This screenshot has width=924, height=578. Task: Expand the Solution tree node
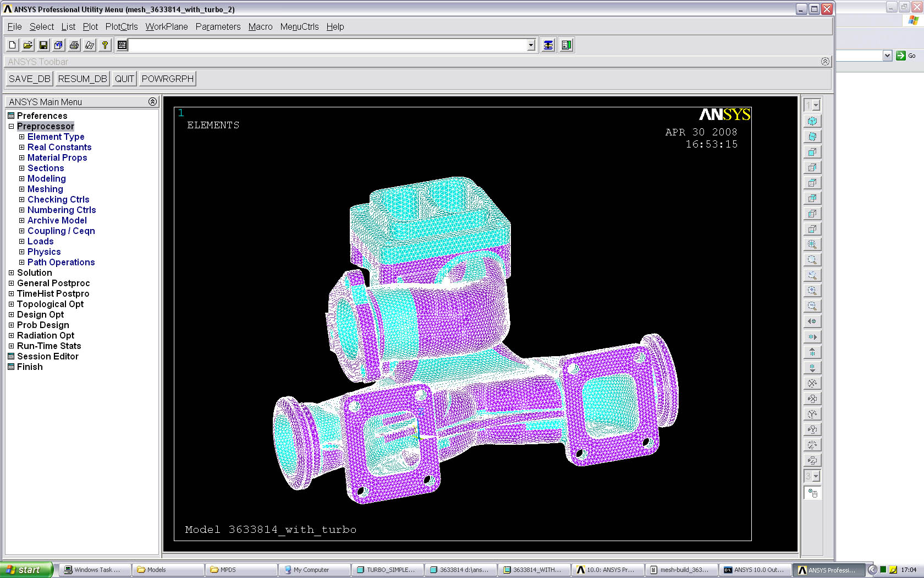pyautogui.click(x=11, y=272)
